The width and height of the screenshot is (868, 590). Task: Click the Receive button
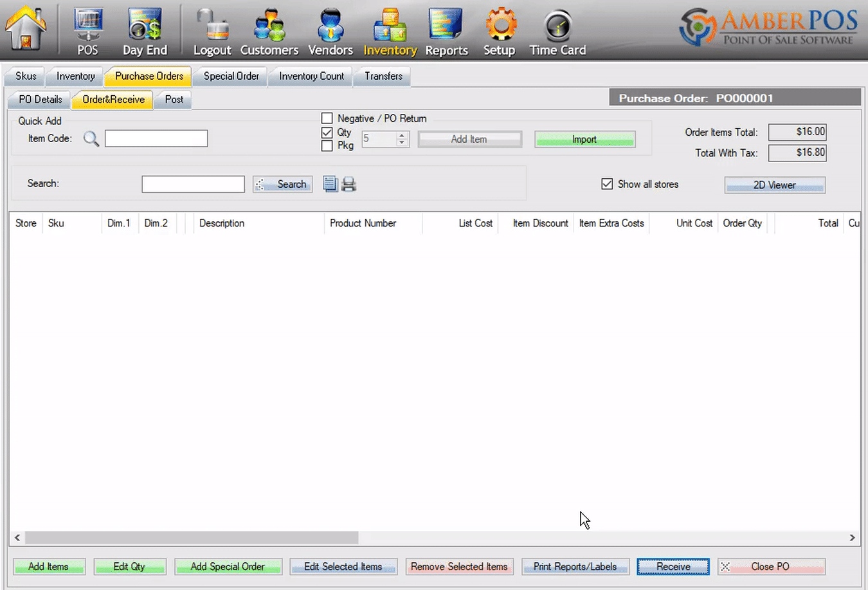click(x=673, y=566)
